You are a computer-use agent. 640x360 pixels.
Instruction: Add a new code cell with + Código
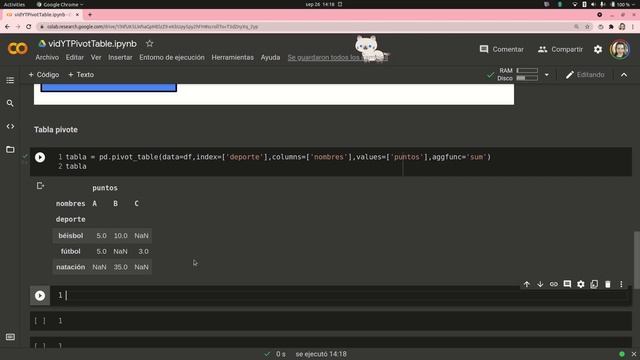click(x=44, y=75)
